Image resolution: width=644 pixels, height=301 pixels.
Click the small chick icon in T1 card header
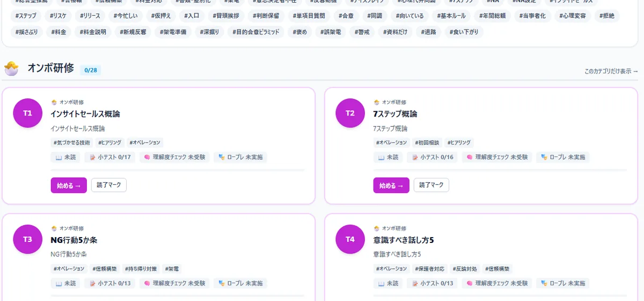(54, 102)
